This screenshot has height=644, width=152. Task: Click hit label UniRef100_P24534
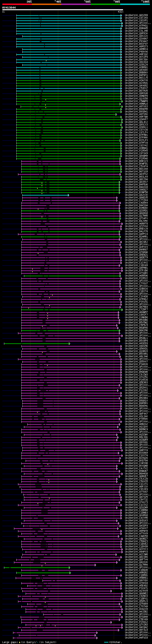click(137, 380)
